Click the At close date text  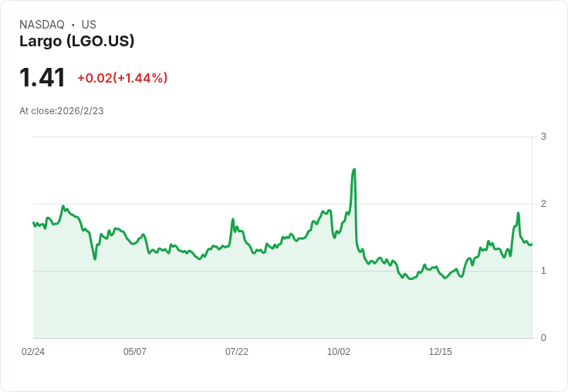[62, 111]
